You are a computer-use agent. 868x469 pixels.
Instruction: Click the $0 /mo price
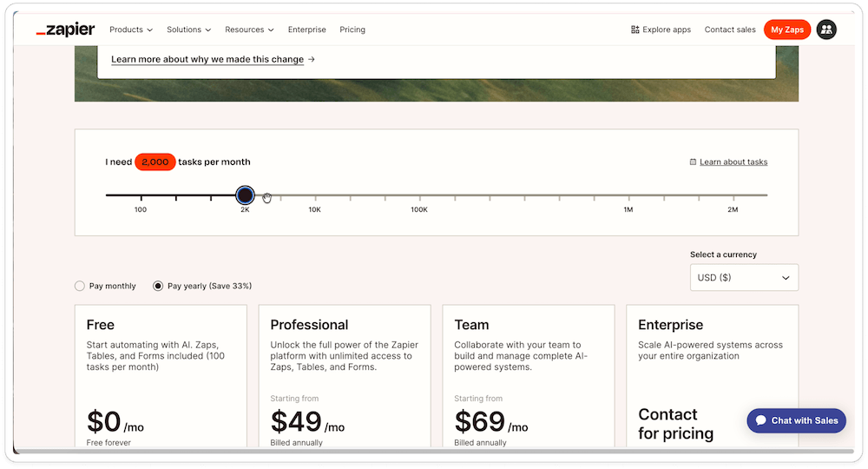pyautogui.click(x=115, y=422)
